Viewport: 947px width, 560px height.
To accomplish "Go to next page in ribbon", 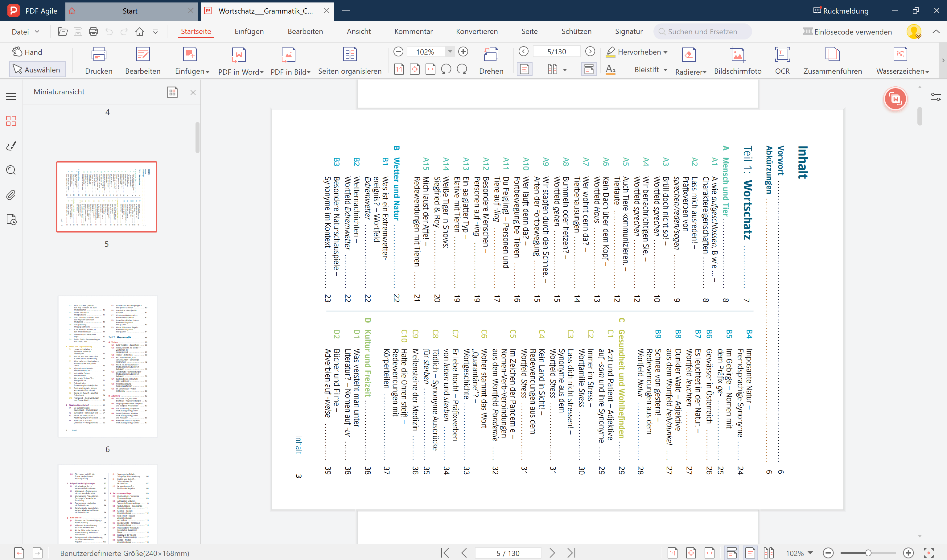I will tap(590, 51).
